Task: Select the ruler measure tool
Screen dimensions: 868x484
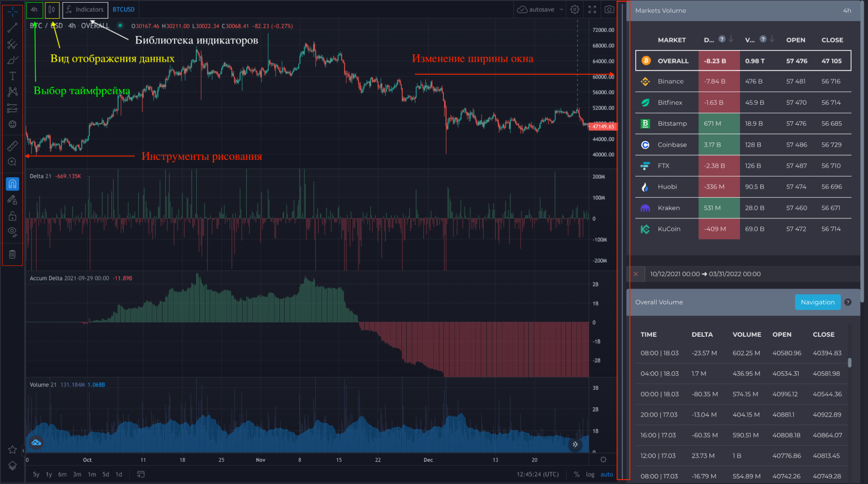Action: tap(12, 146)
